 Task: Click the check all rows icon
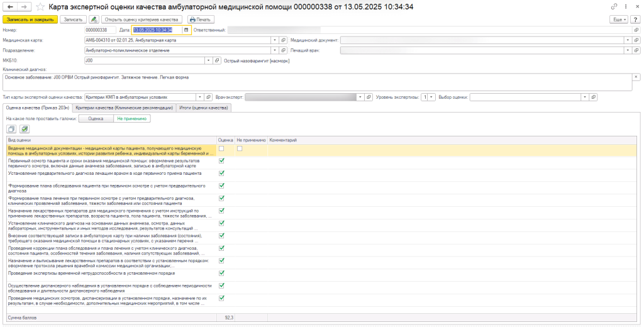(x=25, y=129)
